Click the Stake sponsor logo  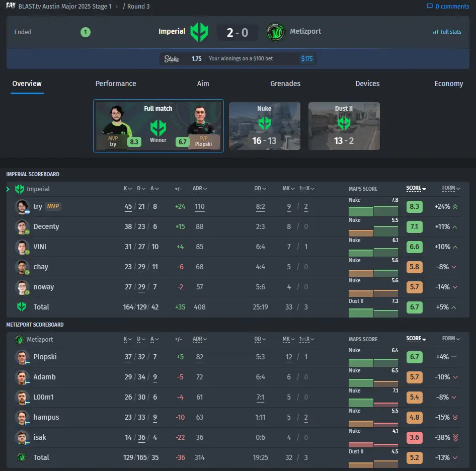click(172, 58)
